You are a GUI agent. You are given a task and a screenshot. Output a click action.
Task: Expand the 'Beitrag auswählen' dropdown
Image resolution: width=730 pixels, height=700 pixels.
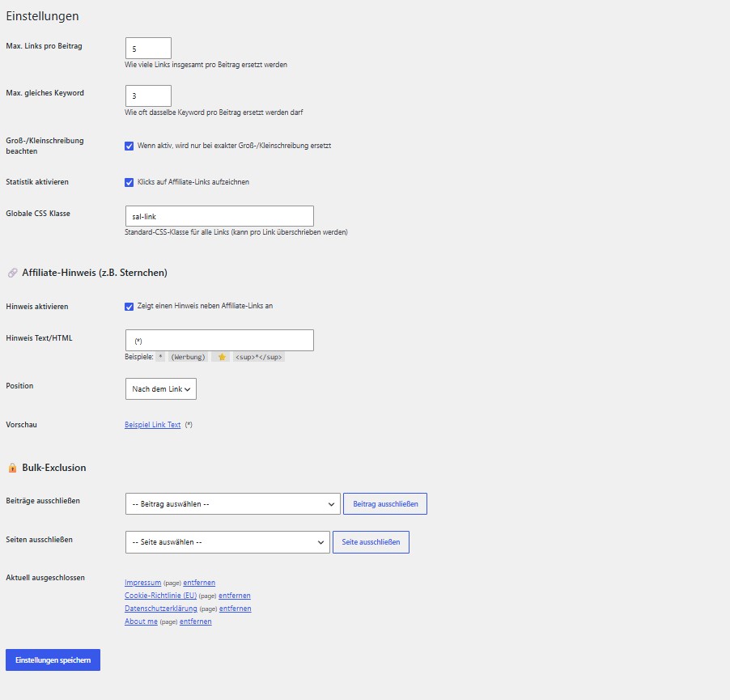pos(233,503)
